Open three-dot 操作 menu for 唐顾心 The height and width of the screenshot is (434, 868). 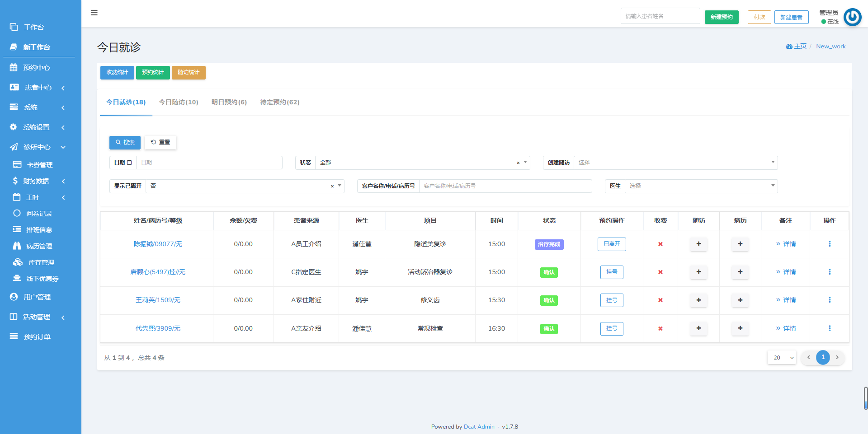[x=830, y=272]
